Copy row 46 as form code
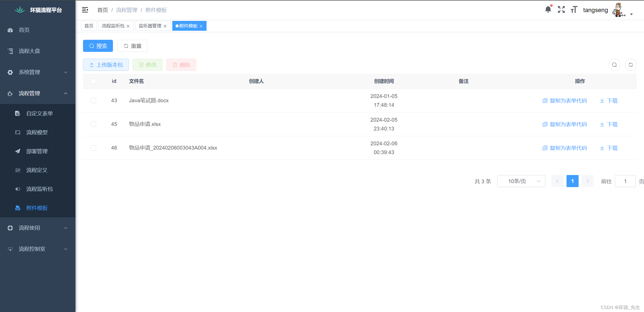644x312 pixels. point(565,148)
